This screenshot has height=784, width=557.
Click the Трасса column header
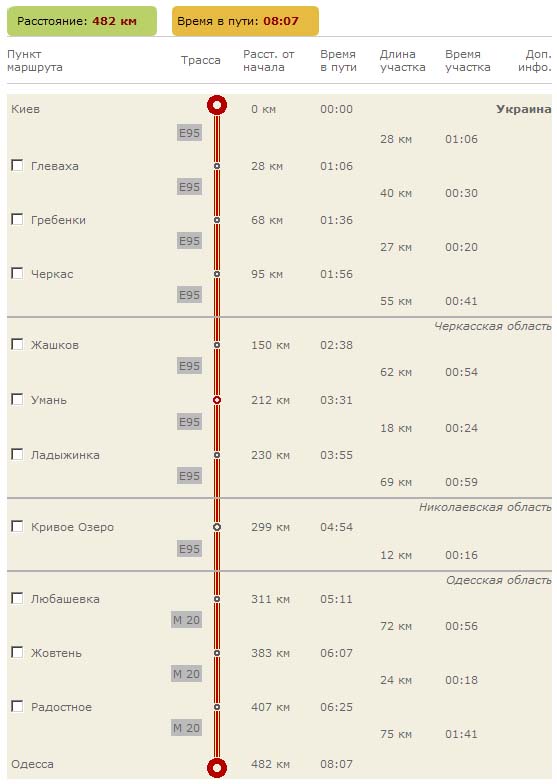[x=200, y=60]
